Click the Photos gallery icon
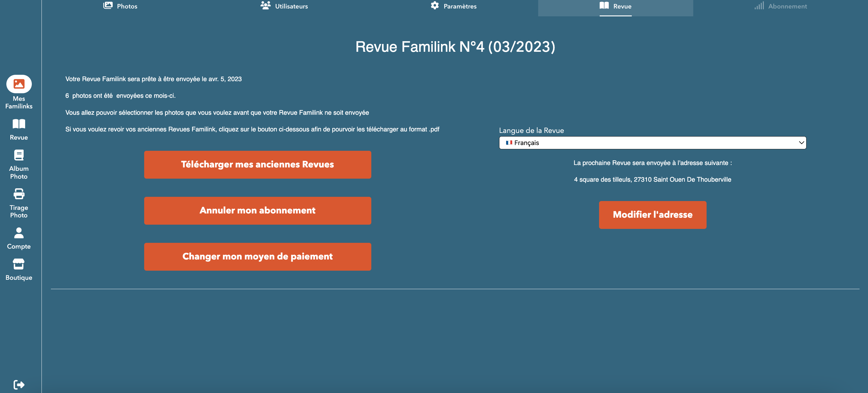 pyautogui.click(x=108, y=6)
